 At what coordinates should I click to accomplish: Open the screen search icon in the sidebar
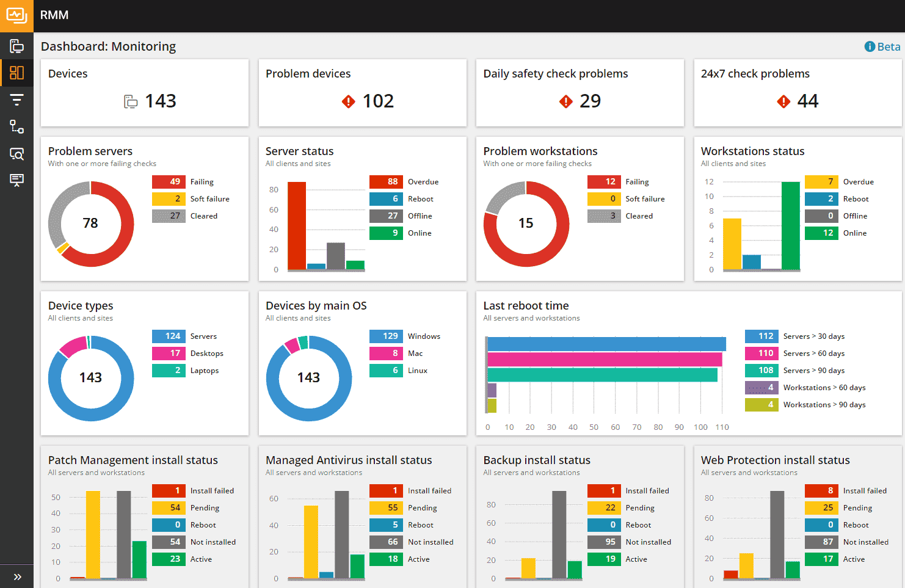(x=16, y=154)
